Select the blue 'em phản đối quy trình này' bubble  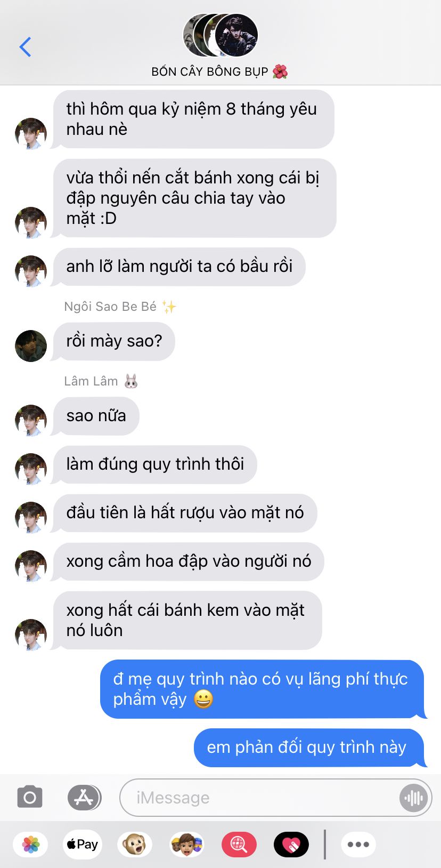point(309,748)
